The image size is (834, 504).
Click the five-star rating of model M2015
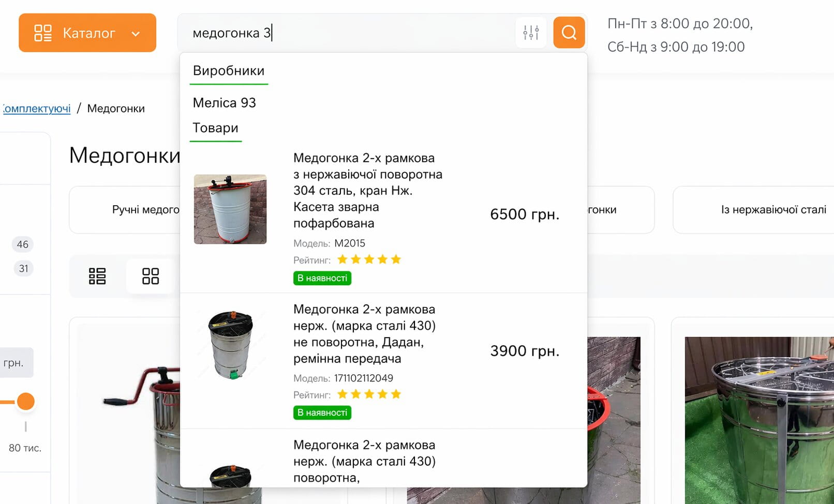coord(369,259)
